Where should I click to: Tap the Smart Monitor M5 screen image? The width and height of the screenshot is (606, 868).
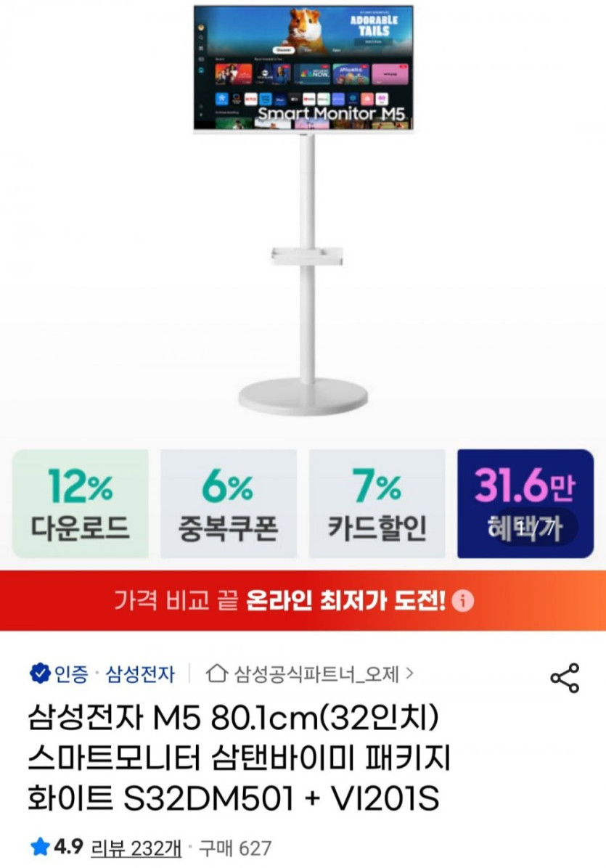pyautogui.click(x=303, y=68)
